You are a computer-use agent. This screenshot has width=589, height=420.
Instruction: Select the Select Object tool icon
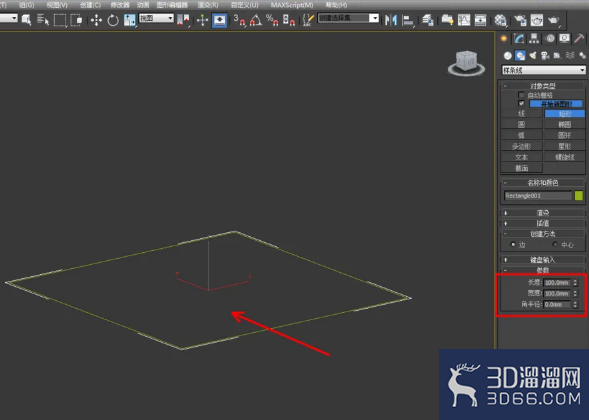[26, 20]
